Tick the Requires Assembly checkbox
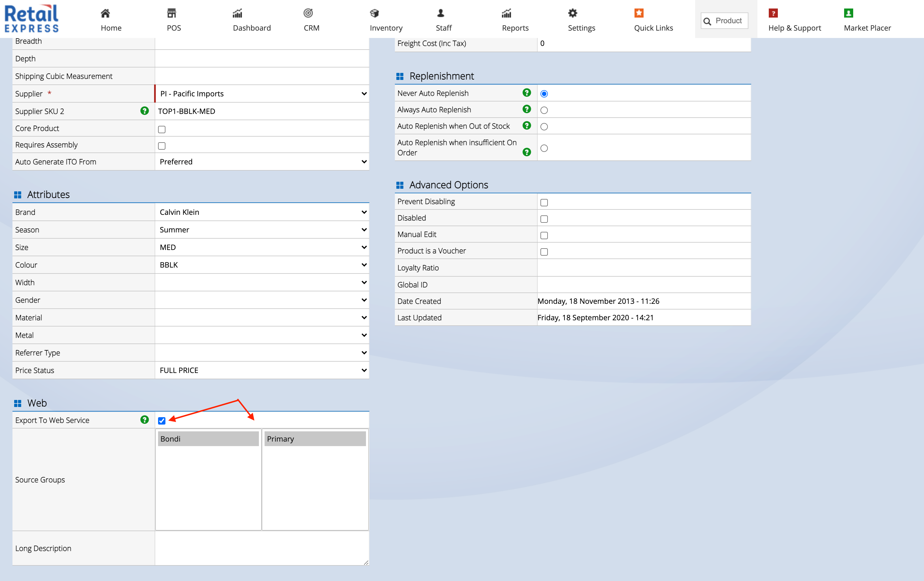924x581 pixels. [x=161, y=146]
